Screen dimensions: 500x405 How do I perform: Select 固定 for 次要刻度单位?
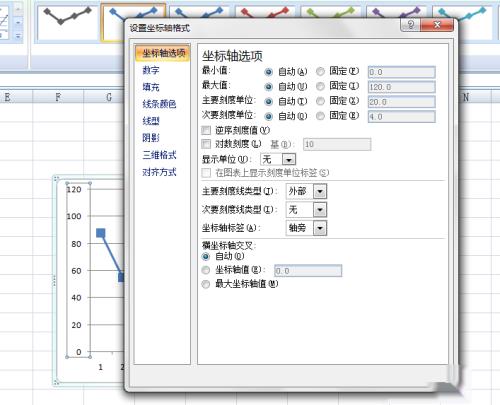(x=320, y=116)
